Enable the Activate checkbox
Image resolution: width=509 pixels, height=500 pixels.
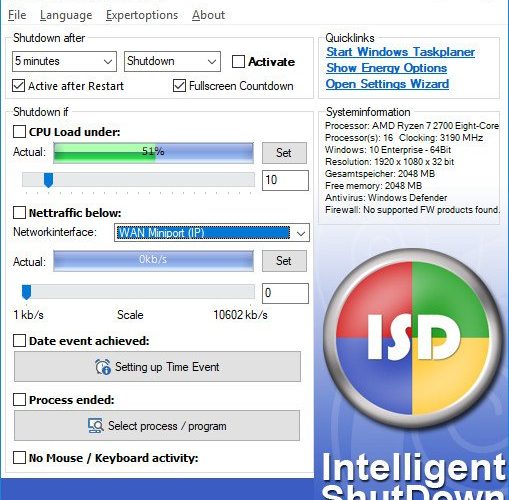238,62
